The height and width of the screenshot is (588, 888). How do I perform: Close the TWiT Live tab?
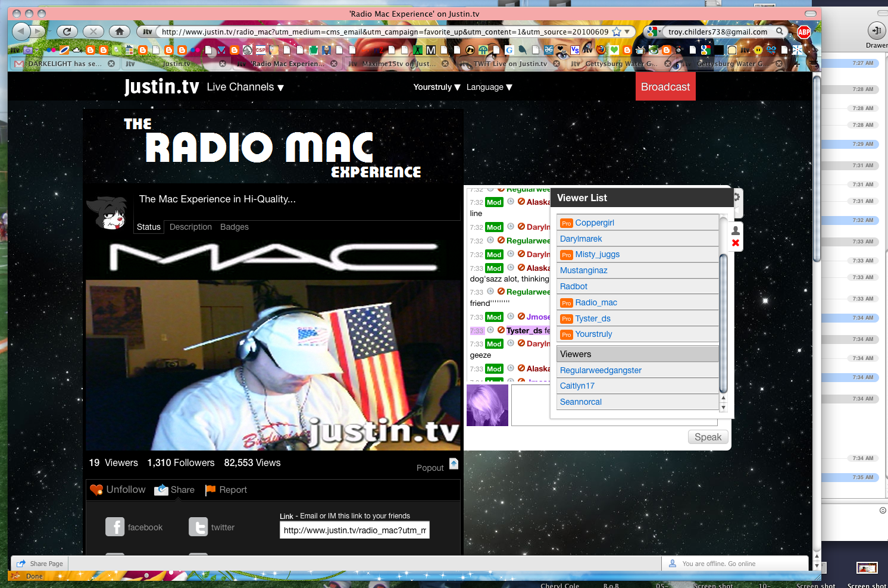(x=556, y=63)
